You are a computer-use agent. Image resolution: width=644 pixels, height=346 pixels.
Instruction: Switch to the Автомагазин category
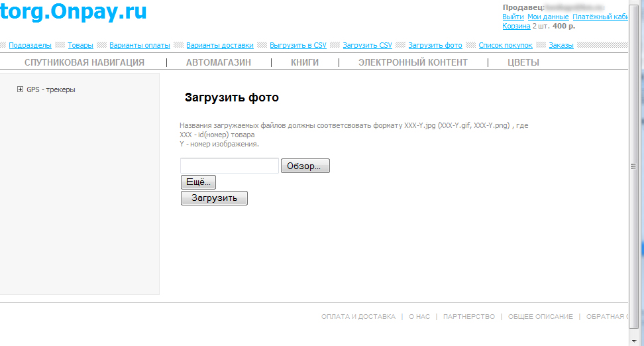pos(218,62)
